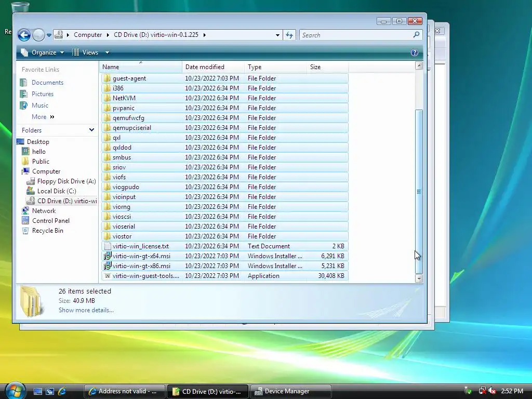Show More favorite links

click(x=43, y=117)
